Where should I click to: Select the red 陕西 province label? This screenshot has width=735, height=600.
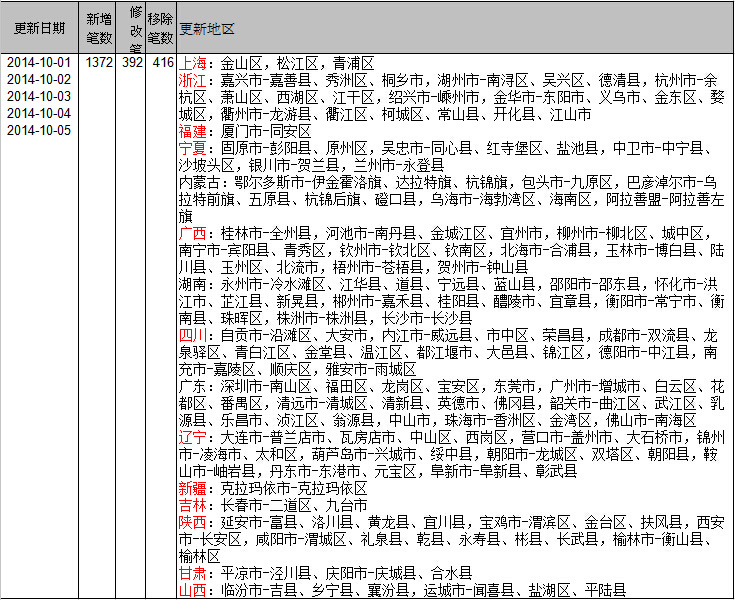(192, 522)
